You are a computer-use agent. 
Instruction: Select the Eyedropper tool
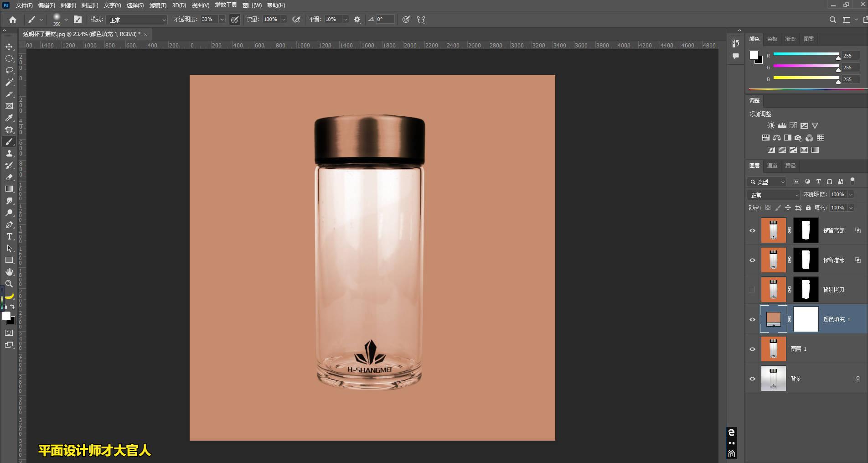pos(9,118)
